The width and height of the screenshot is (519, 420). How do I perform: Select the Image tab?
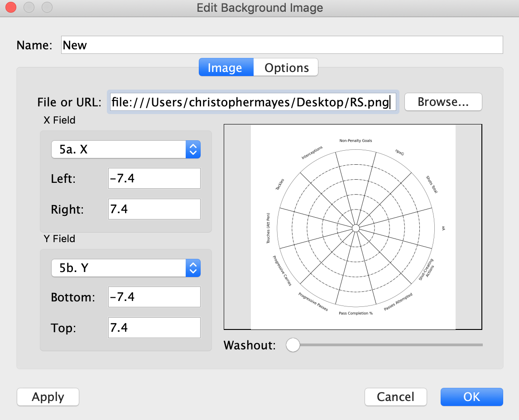tap(225, 68)
